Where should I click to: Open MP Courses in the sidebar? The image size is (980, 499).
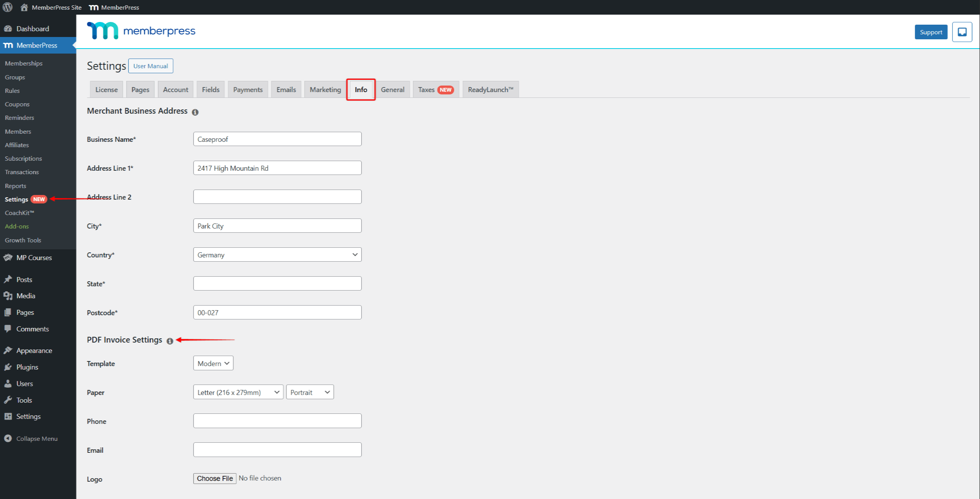point(34,258)
